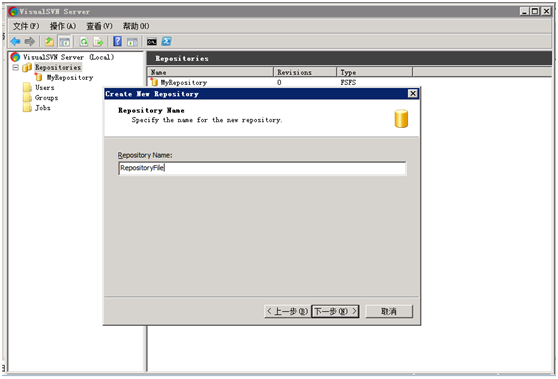558x379 pixels.
Task: Select VisualSVN Server (Local) tree label
Action: point(69,57)
